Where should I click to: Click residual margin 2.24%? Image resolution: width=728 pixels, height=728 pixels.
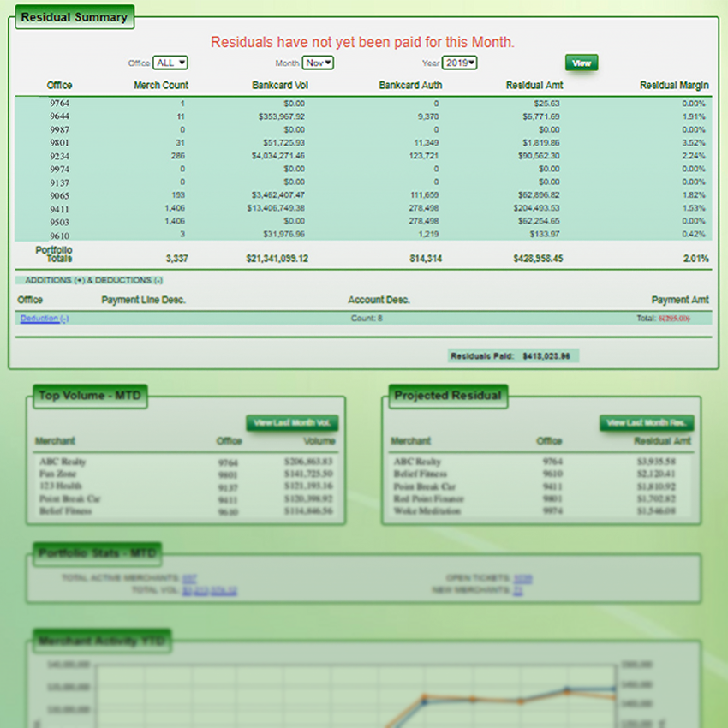coord(694,156)
